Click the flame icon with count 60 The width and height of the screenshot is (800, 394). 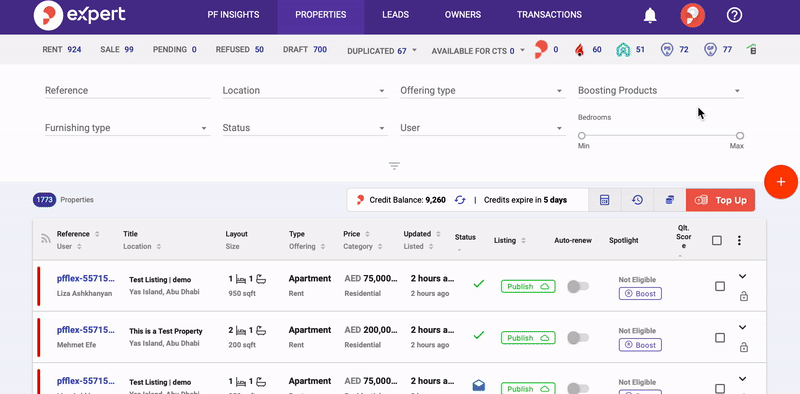[579, 50]
